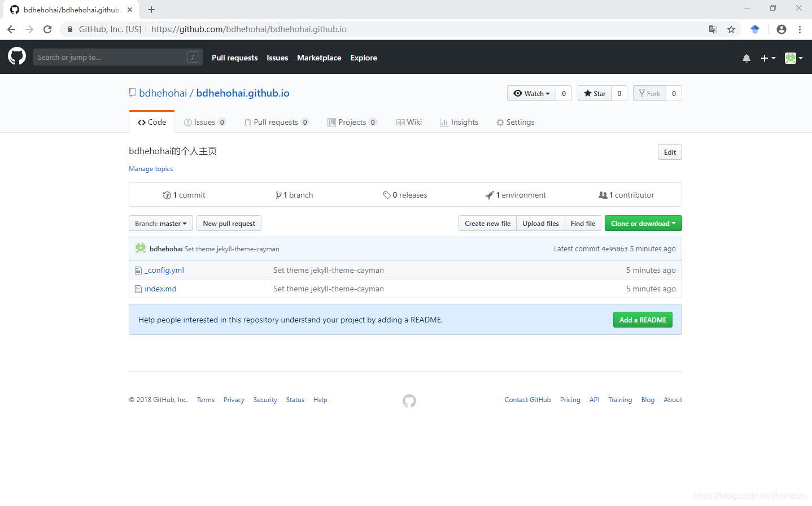Viewport: 812px width, 506px height.
Task: Select the Code tab
Action: pos(152,122)
